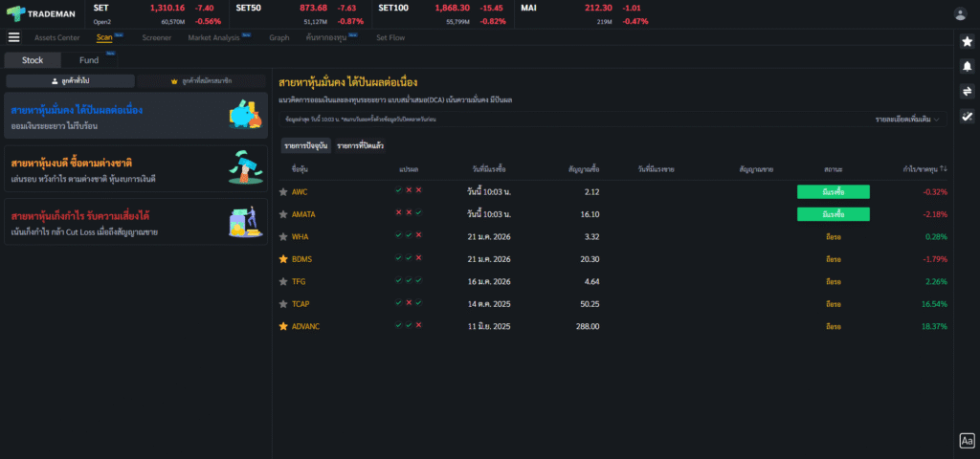The width and height of the screenshot is (980, 459).
Task: Click the user profile icon
Action: click(960, 13)
